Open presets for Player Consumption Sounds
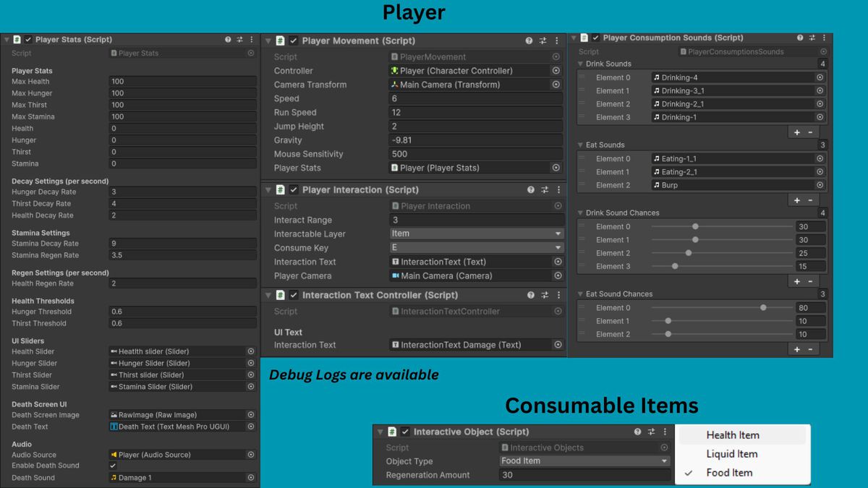868x488 pixels. coord(812,38)
